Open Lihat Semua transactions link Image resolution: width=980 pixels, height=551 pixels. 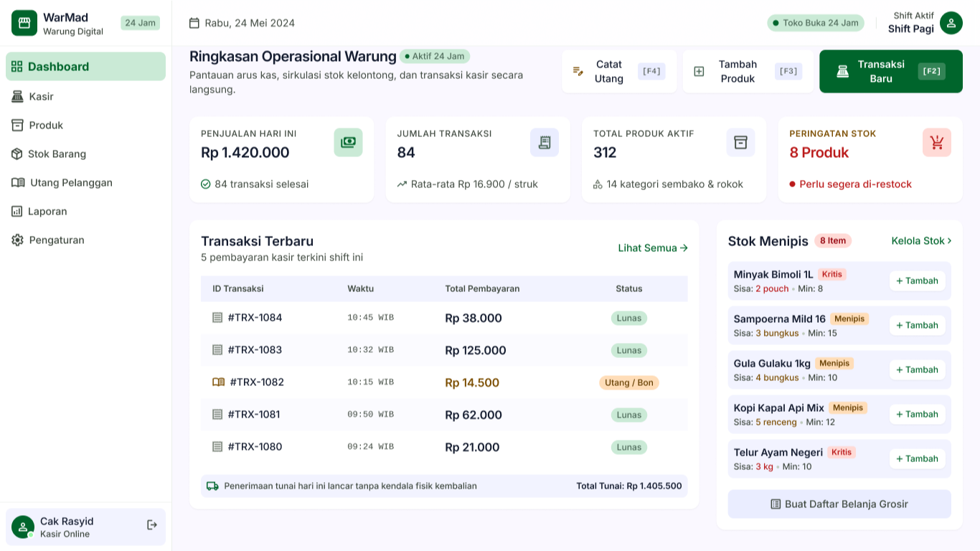[653, 248]
